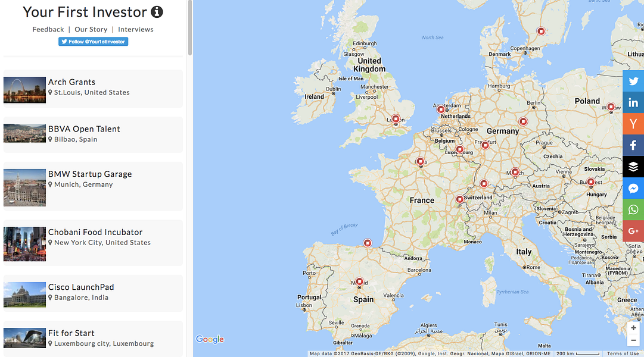The image size is (644, 357).
Task: Open the Fit for Start thumbnail
Action: pos(24,338)
